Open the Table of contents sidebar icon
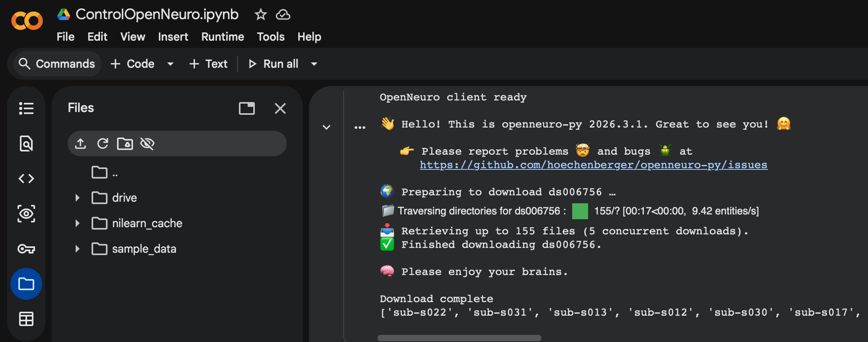 click(26, 108)
